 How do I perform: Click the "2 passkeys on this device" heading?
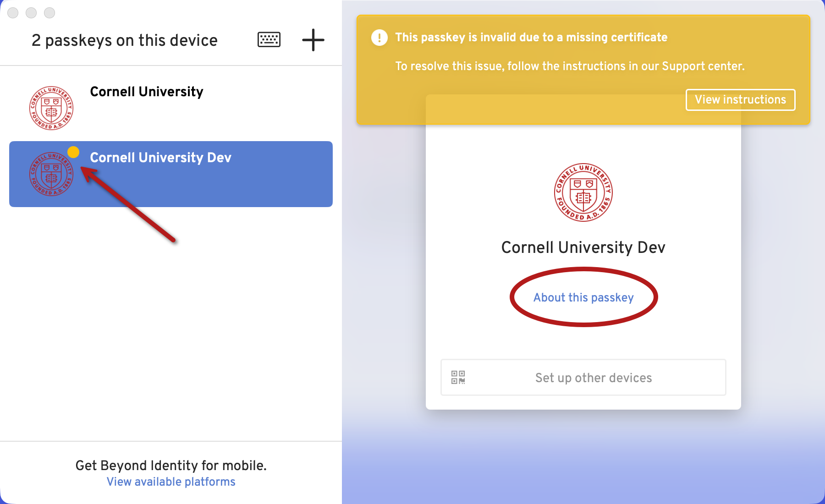coord(125,40)
